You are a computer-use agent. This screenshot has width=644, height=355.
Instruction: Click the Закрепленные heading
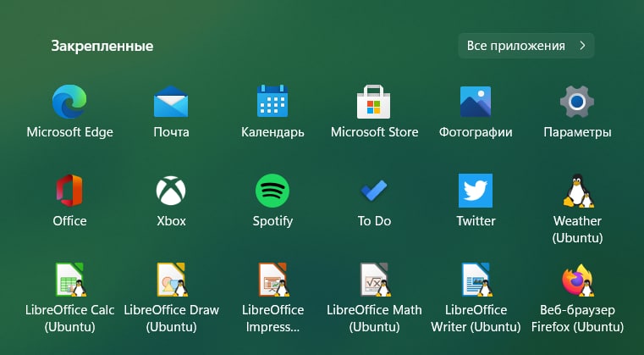coord(102,46)
